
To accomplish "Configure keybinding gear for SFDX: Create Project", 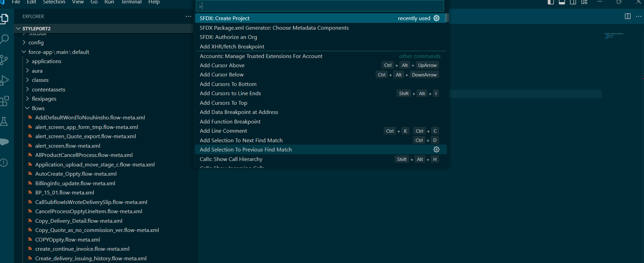I will point(436,18).
